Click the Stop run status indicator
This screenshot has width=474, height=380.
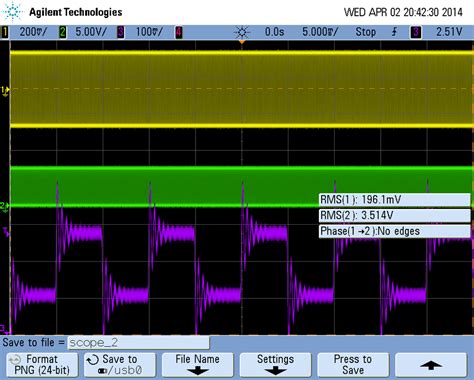click(x=366, y=32)
